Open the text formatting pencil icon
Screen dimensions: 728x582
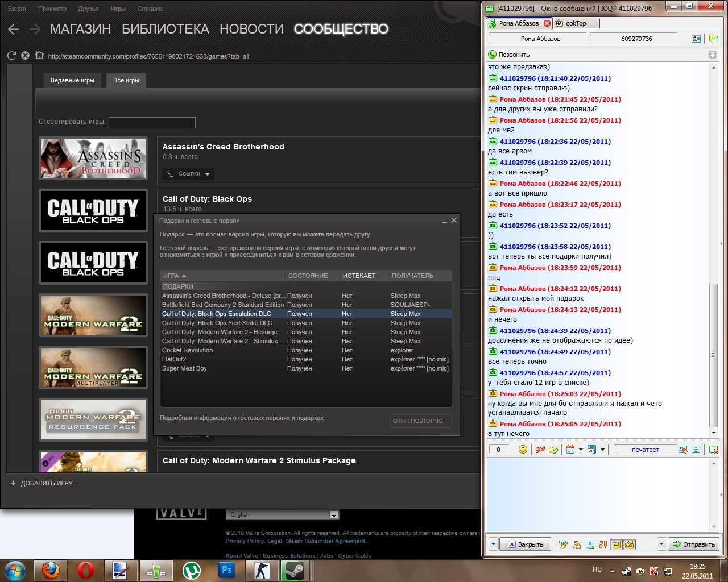tap(563, 544)
